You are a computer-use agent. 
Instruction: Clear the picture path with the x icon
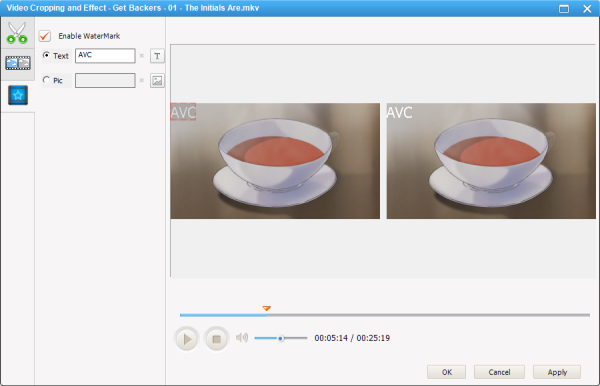pyautogui.click(x=142, y=80)
